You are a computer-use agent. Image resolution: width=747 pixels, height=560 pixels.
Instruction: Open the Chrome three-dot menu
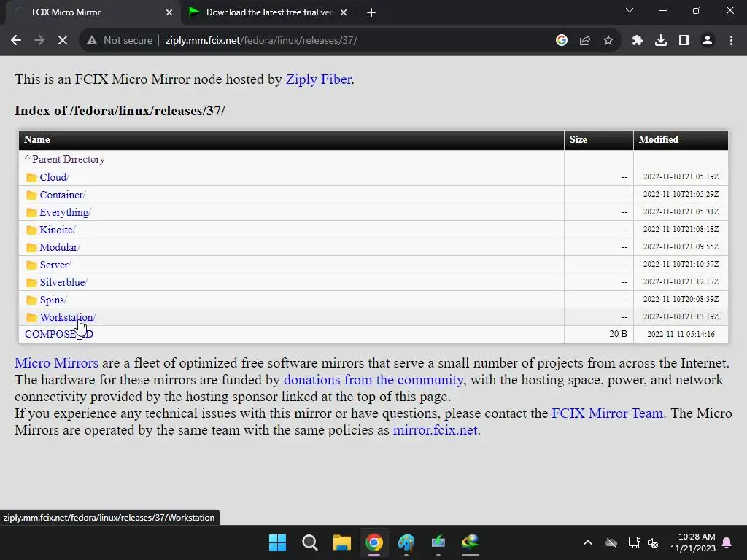tap(731, 41)
